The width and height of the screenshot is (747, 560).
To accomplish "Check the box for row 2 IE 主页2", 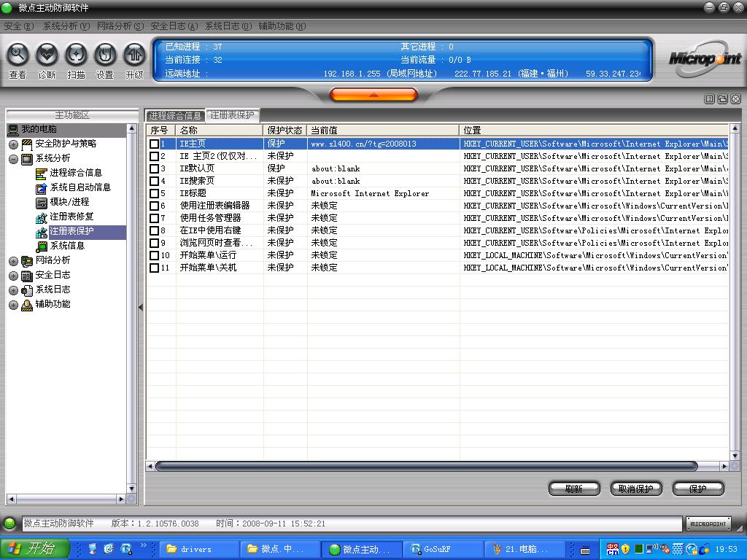I will point(155,156).
